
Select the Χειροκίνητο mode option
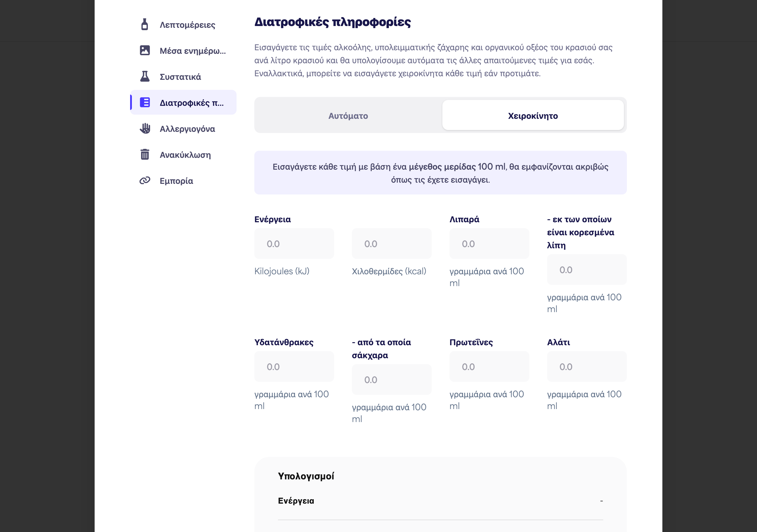click(x=533, y=115)
